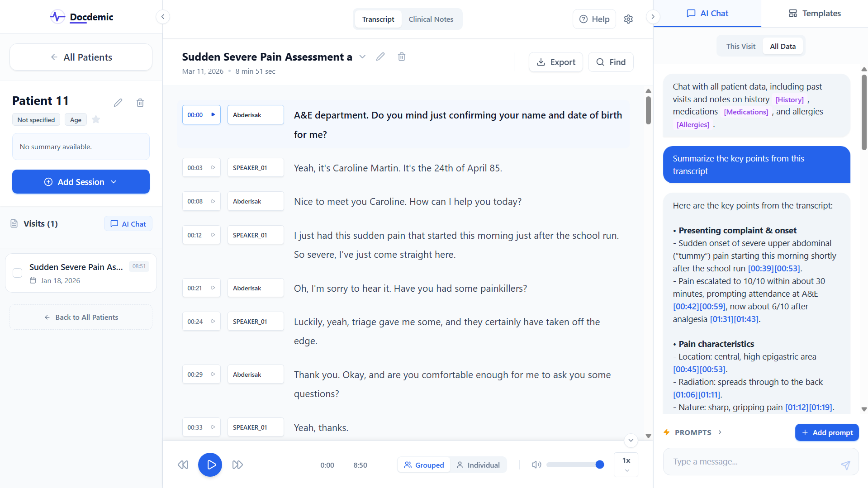The width and height of the screenshot is (868, 488).
Task: Open settings gear icon
Action: point(628,19)
